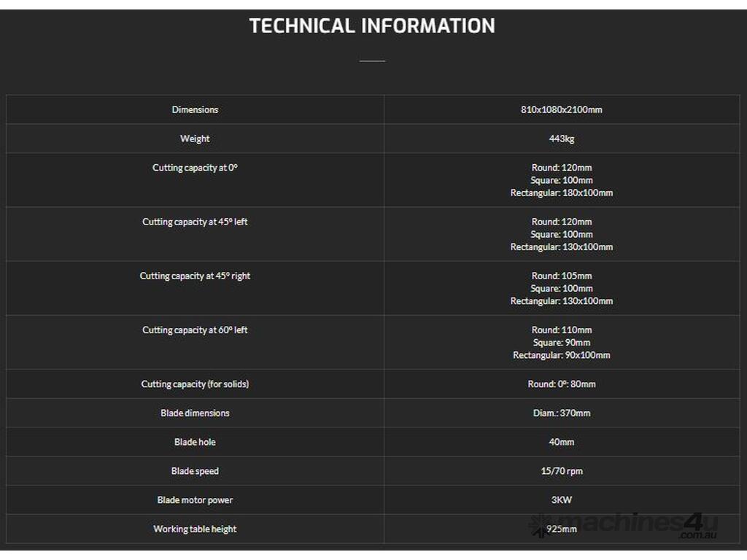This screenshot has height=560, width=747.
Task: Click the 443kg weight value
Action: [x=561, y=139]
